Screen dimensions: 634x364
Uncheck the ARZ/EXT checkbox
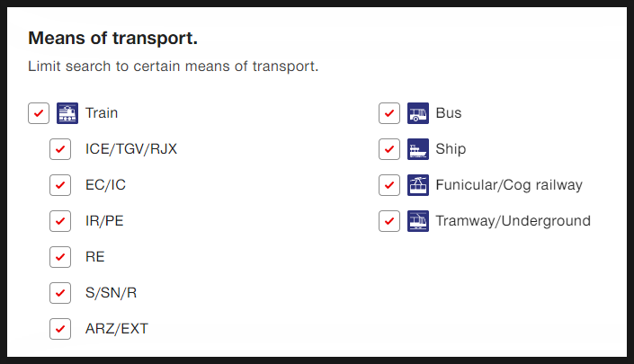[x=60, y=329]
